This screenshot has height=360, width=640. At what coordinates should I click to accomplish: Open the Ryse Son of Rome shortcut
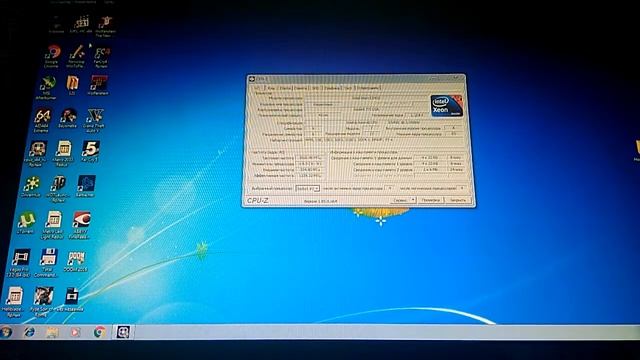(x=42, y=302)
